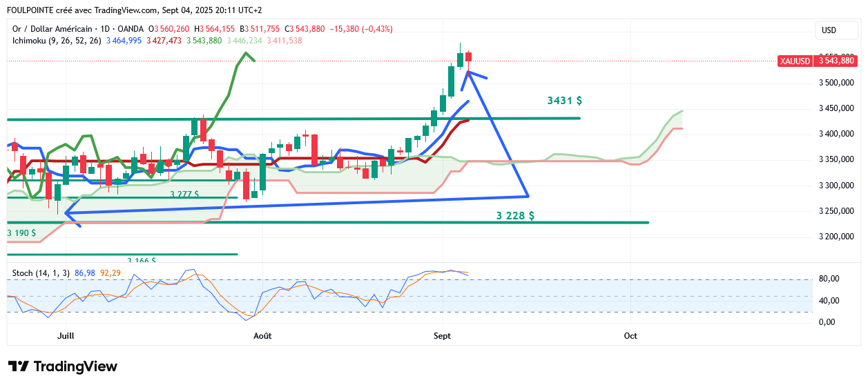Click price axis label 3 350,000
Image resolution: width=868 pixels, height=387 pixels.
[x=836, y=160]
